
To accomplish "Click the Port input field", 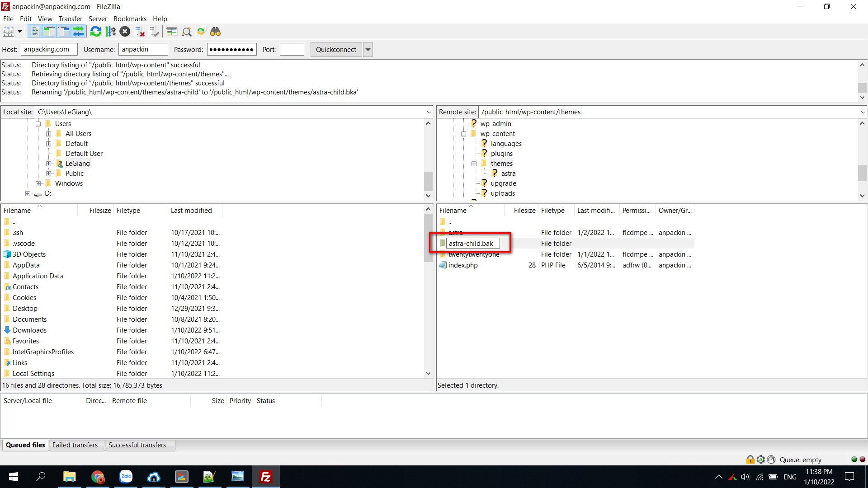I will pos(292,49).
